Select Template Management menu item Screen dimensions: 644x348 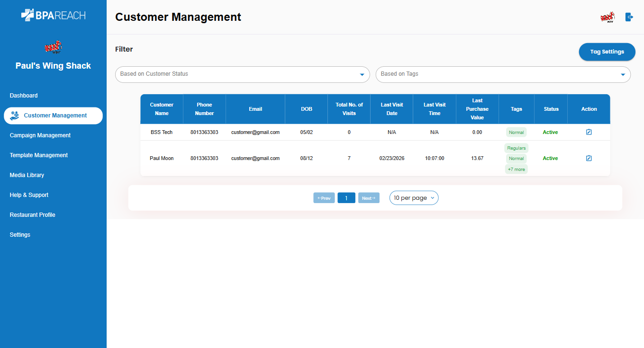tap(39, 155)
